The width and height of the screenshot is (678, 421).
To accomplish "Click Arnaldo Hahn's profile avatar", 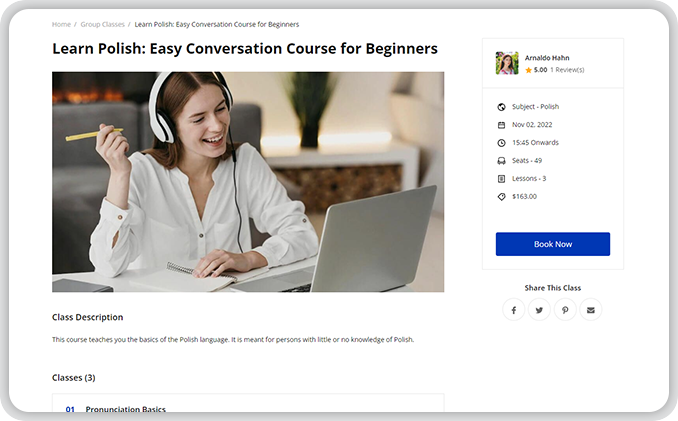I will tap(507, 63).
